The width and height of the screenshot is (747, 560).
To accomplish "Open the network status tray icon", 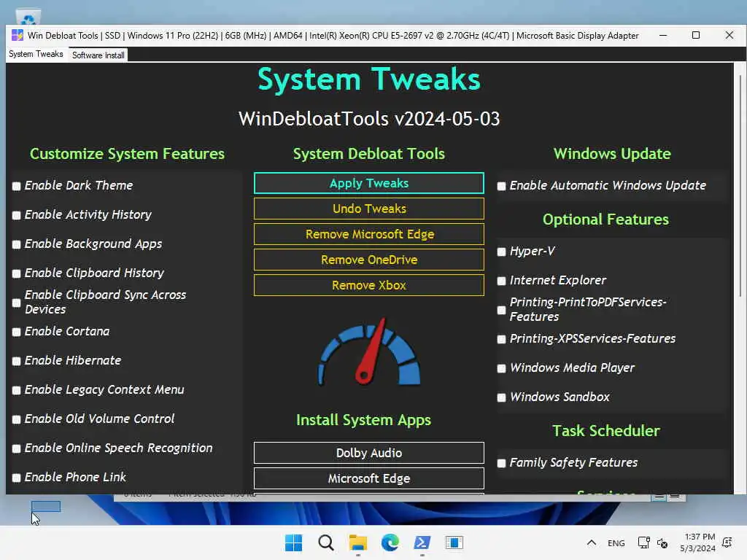I will coord(643,542).
